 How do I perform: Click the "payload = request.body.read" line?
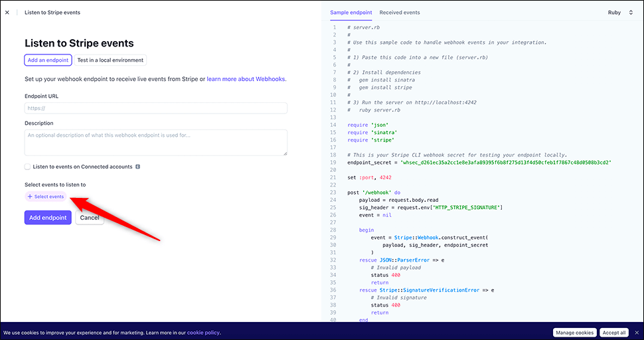(398, 200)
